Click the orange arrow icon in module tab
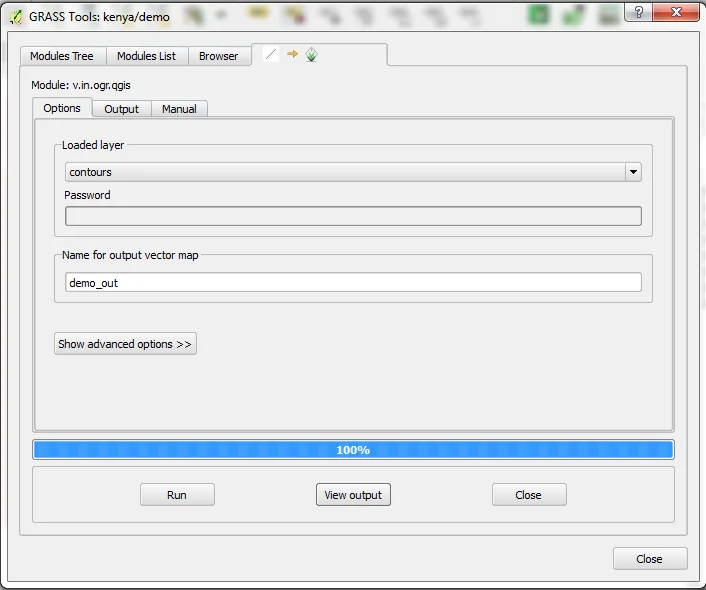This screenshot has height=590, width=706. coord(292,54)
